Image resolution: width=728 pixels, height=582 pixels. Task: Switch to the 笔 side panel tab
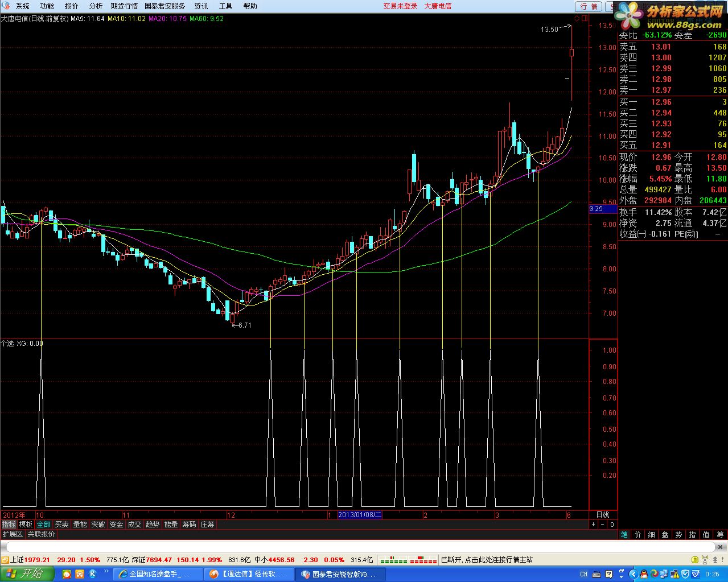[624, 535]
